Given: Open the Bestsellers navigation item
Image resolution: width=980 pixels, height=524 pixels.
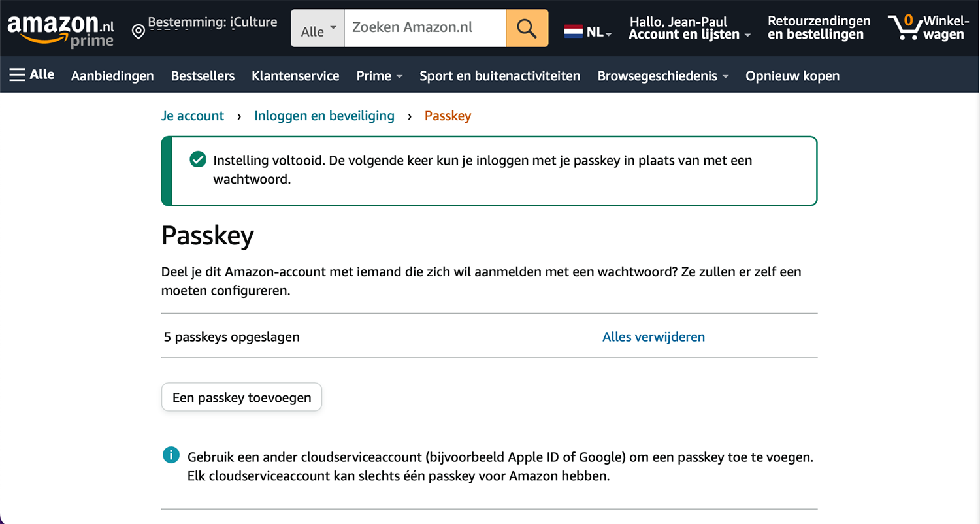Looking at the screenshot, I should tap(203, 76).
